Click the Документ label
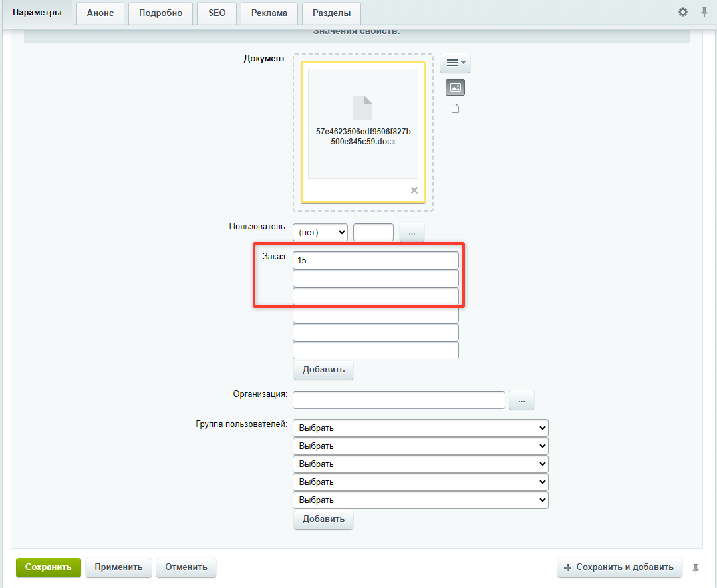This screenshot has width=717, height=588. (x=265, y=59)
